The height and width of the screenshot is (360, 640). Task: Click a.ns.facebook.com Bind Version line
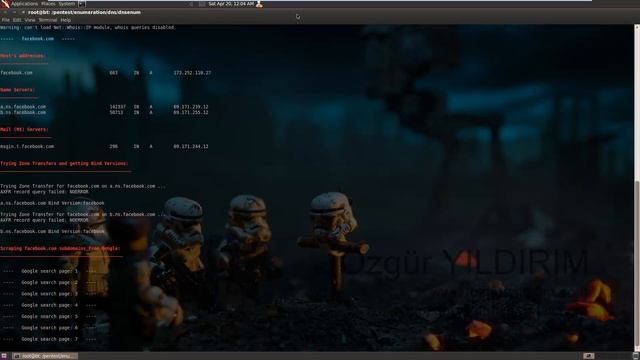(52, 203)
